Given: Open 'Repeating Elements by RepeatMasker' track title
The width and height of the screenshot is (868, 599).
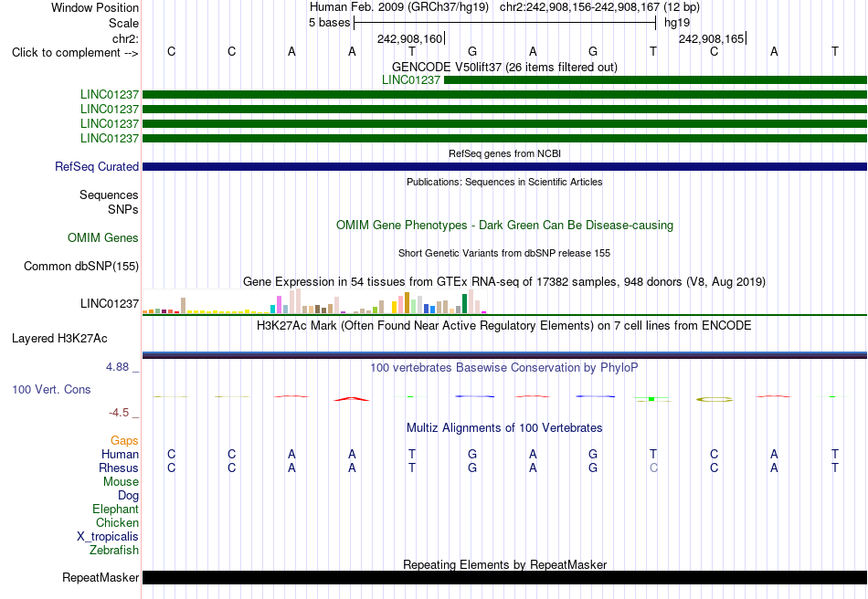Looking at the screenshot, I should (504, 564).
